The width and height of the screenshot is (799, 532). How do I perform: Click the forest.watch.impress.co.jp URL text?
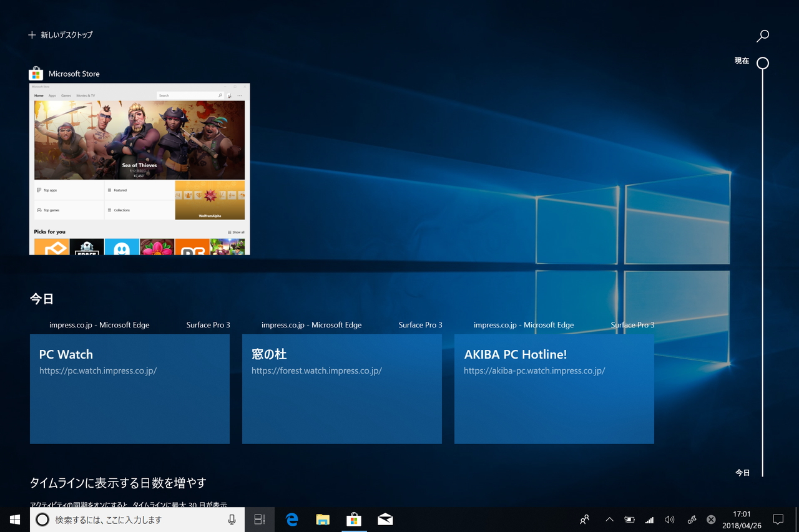tap(316, 370)
